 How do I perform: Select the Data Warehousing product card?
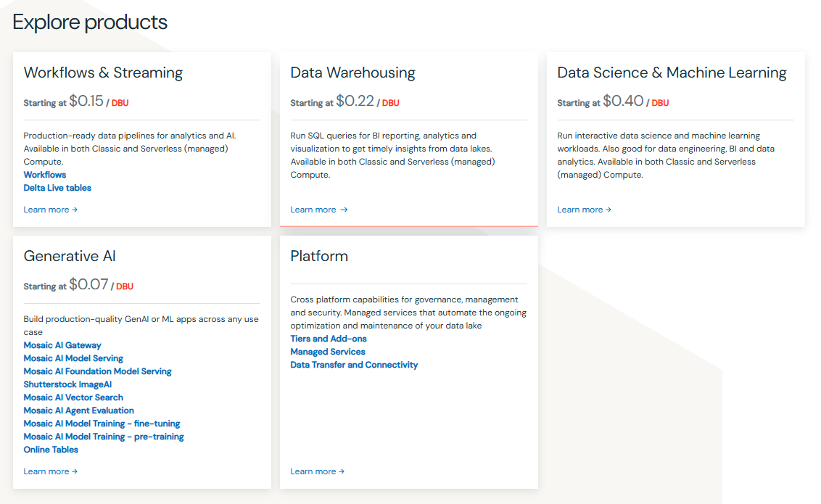click(x=408, y=139)
